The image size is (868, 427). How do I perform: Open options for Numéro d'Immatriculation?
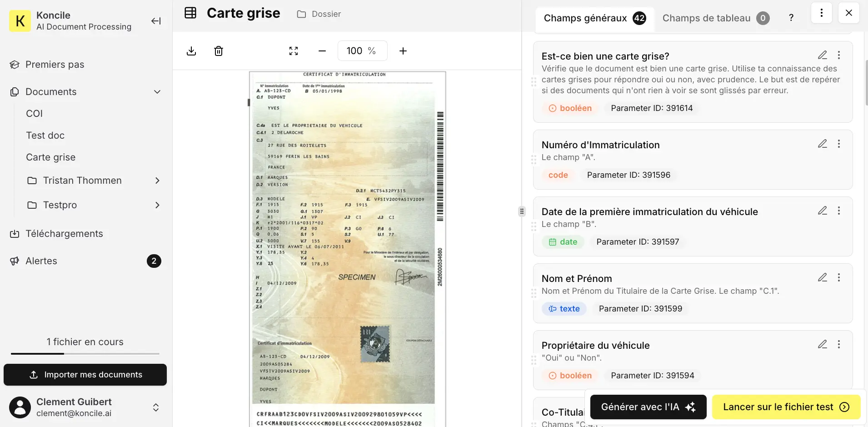(x=839, y=144)
